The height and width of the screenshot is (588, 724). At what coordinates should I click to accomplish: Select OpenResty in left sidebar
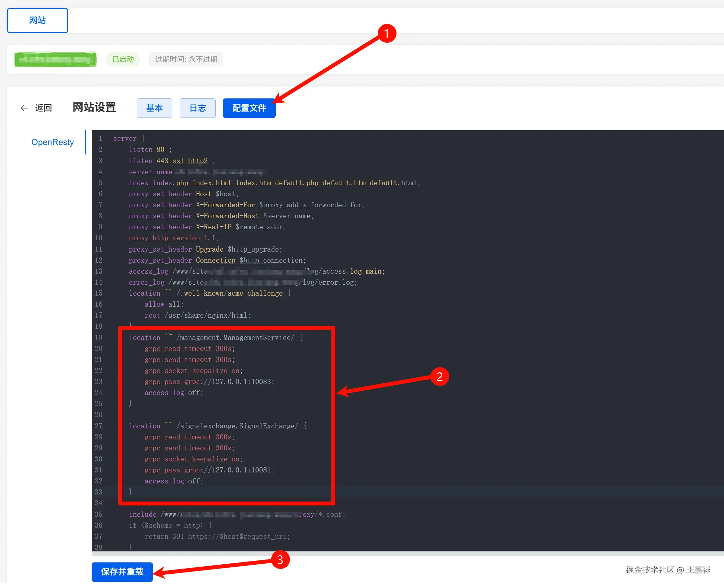52,142
